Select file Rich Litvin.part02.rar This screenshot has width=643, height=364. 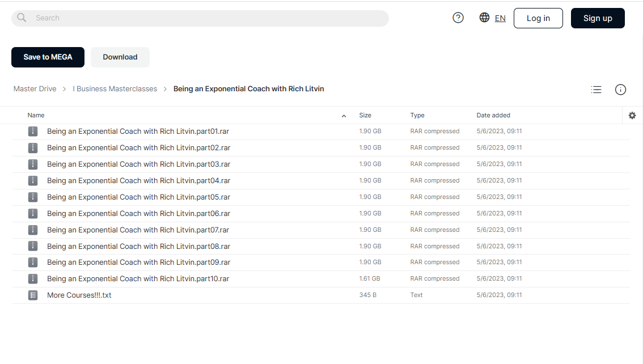tap(138, 147)
